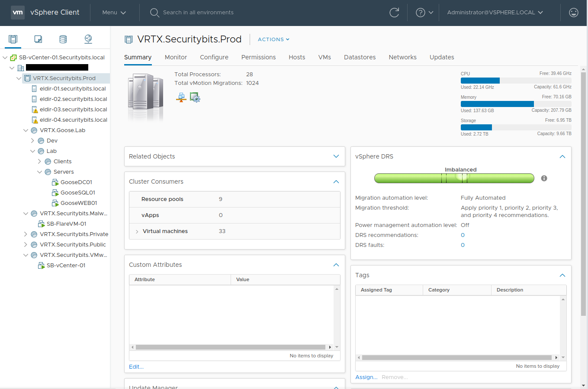
Task: Click the smiley feedback icon
Action: tap(574, 13)
